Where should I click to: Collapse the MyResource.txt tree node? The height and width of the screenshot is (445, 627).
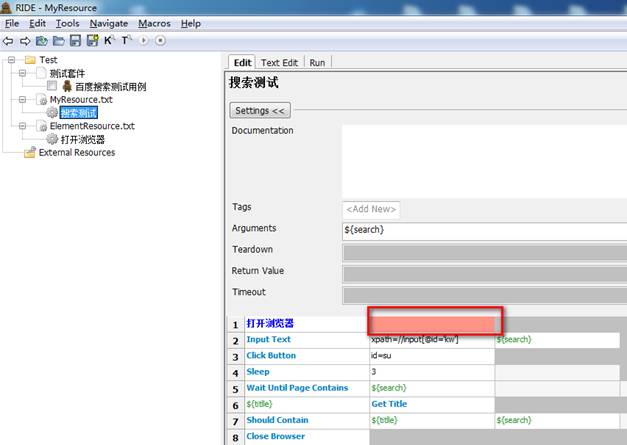click(x=22, y=100)
